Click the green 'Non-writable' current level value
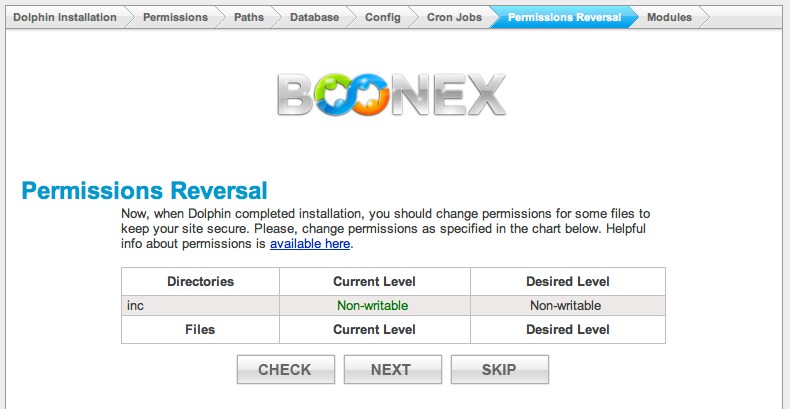Viewport: 790px width, 409px height. pos(373,306)
